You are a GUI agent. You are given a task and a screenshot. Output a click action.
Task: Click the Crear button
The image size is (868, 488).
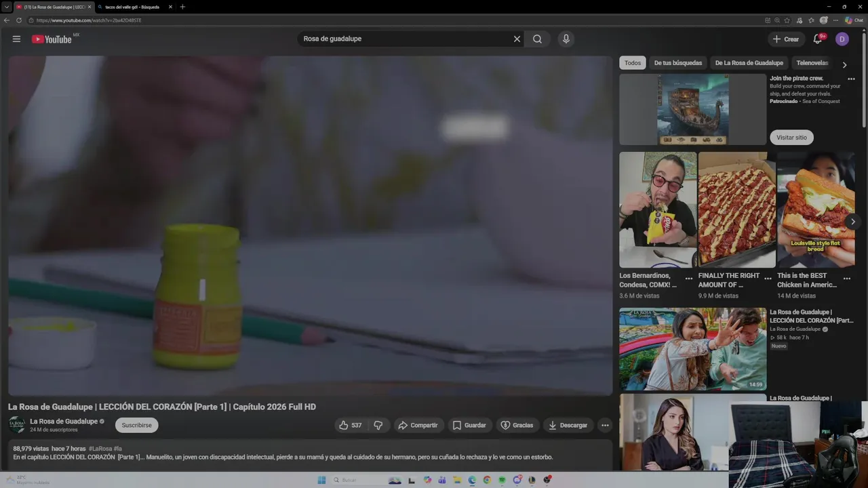pyautogui.click(x=786, y=39)
